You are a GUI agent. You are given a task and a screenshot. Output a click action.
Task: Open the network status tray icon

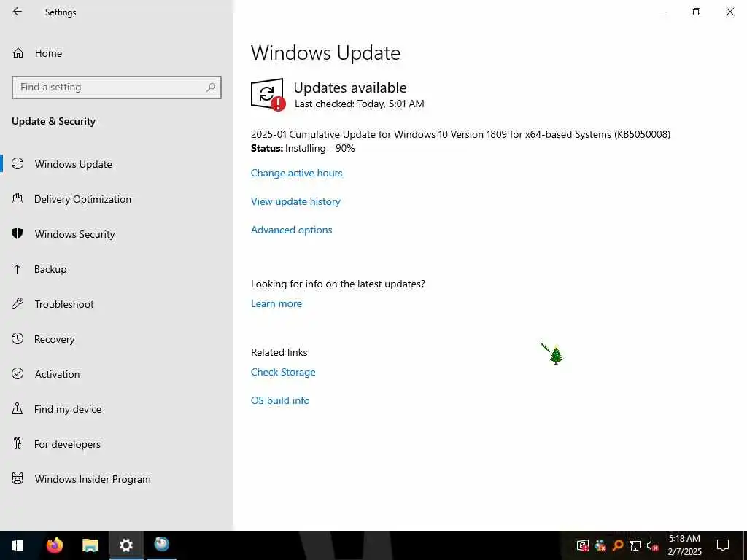pos(635,545)
